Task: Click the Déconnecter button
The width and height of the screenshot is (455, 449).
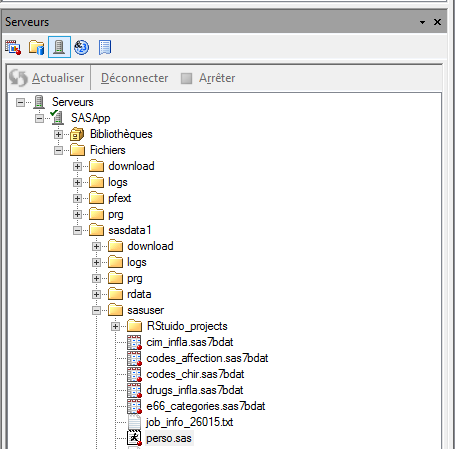Action: tap(134, 78)
